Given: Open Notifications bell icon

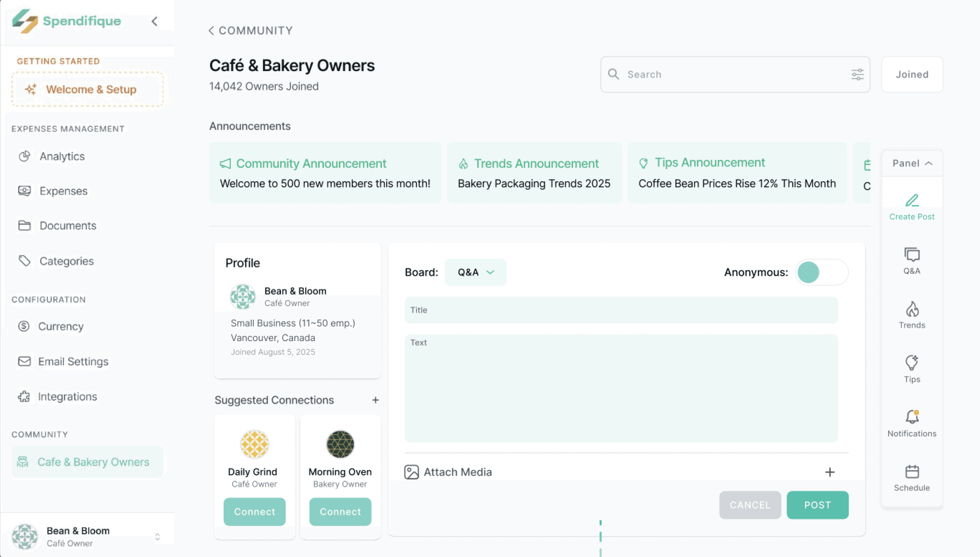Looking at the screenshot, I should 911,423.
